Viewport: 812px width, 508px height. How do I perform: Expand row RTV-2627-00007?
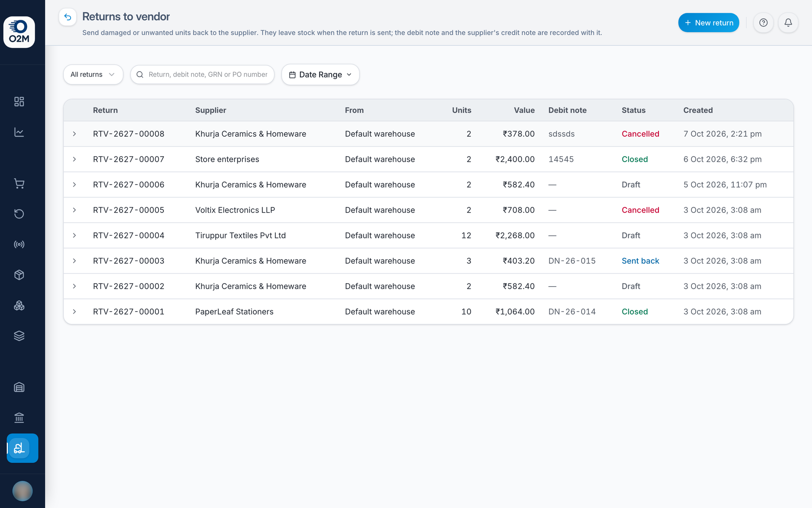[74, 159]
